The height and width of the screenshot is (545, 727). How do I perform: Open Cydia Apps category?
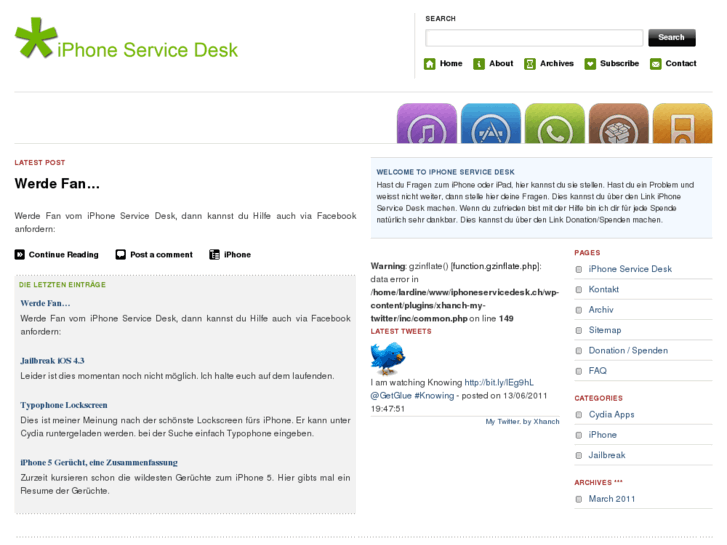(x=612, y=415)
